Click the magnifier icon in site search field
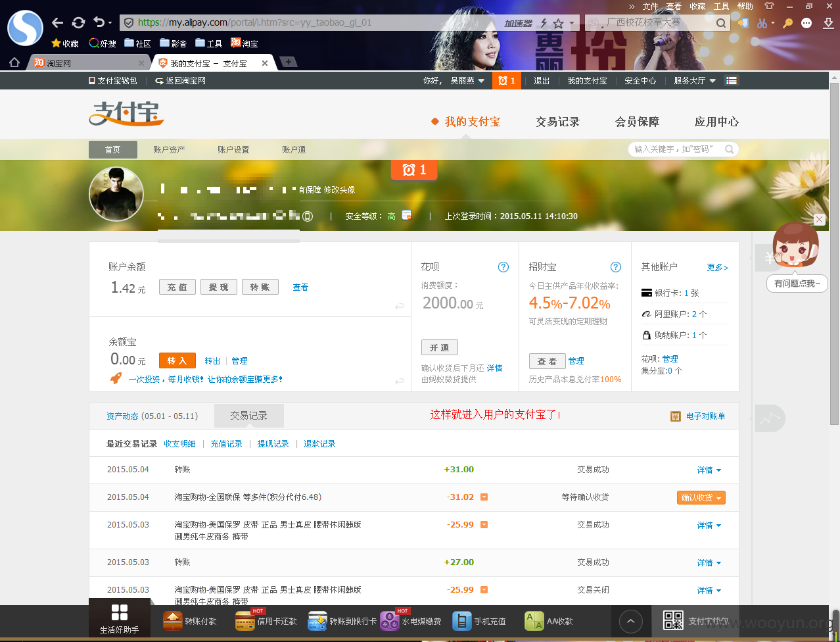Viewport: 840px width, 642px height. 729,149
